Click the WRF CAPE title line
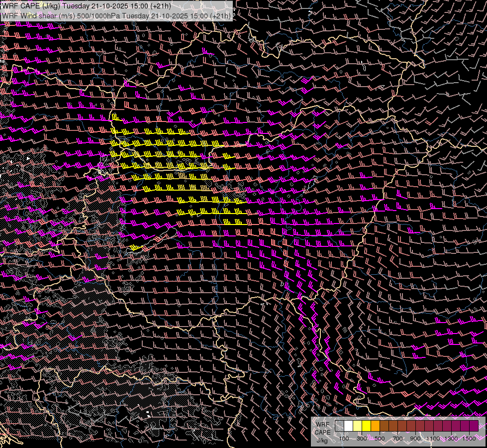The height and width of the screenshot is (448, 487). (87, 6)
